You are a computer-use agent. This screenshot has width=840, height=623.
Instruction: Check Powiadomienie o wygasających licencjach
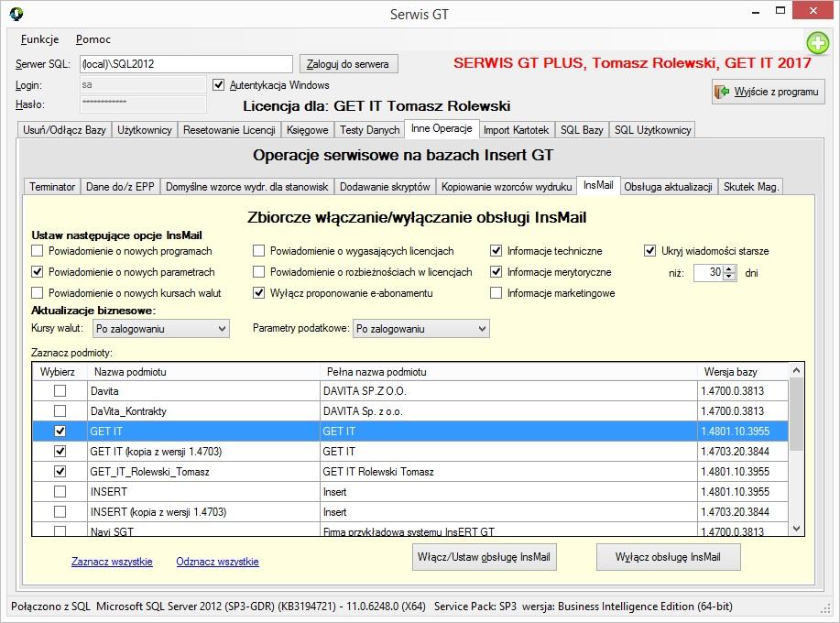coord(258,251)
